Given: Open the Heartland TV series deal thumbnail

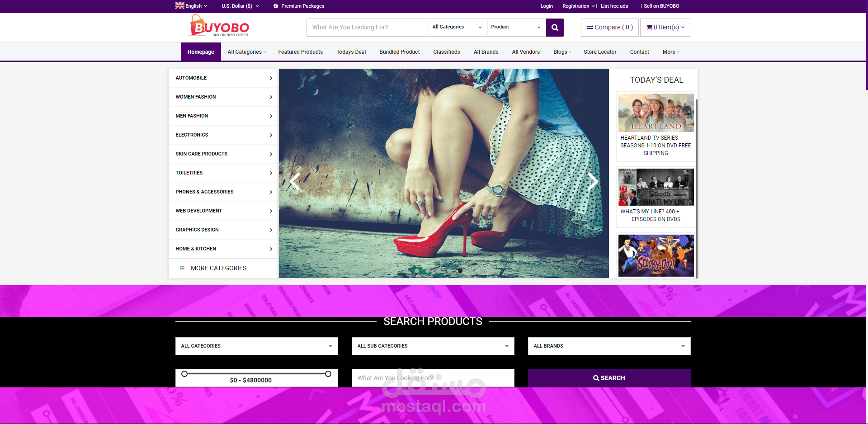Looking at the screenshot, I should (x=656, y=113).
